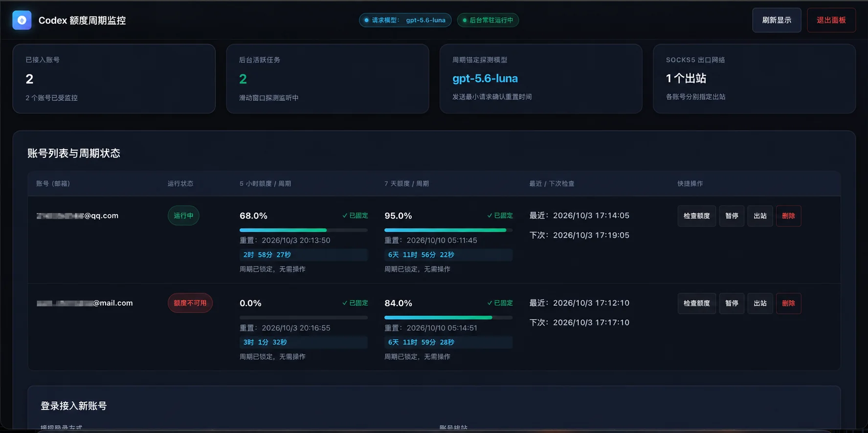Click the 快捷操作 column header
Viewport: 868px width, 433px height.
point(690,183)
